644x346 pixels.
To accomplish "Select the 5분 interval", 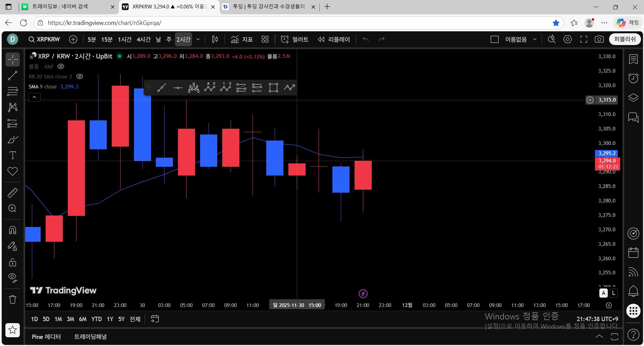I will coord(92,39).
